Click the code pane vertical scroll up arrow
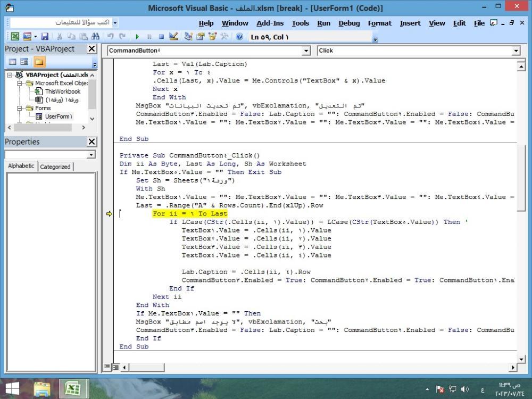This screenshot has width=532, height=399. click(521, 66)
